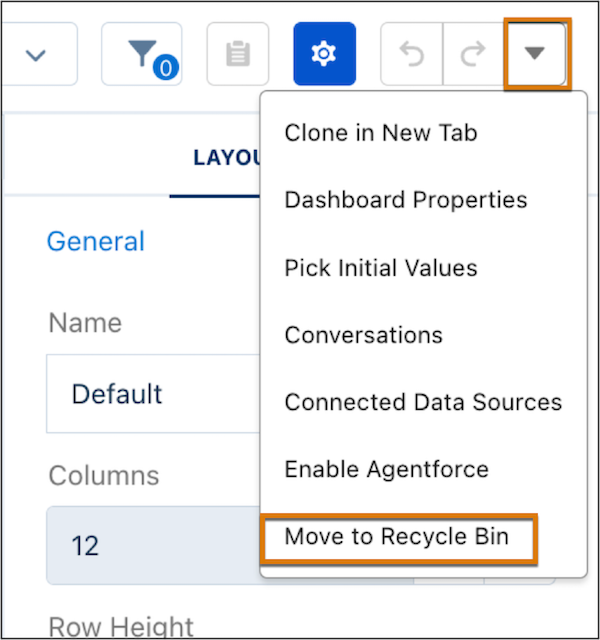The height and width of the screenshot is (640, 600).
Task: Click the Name field containing Default
Action: [153, 393]
